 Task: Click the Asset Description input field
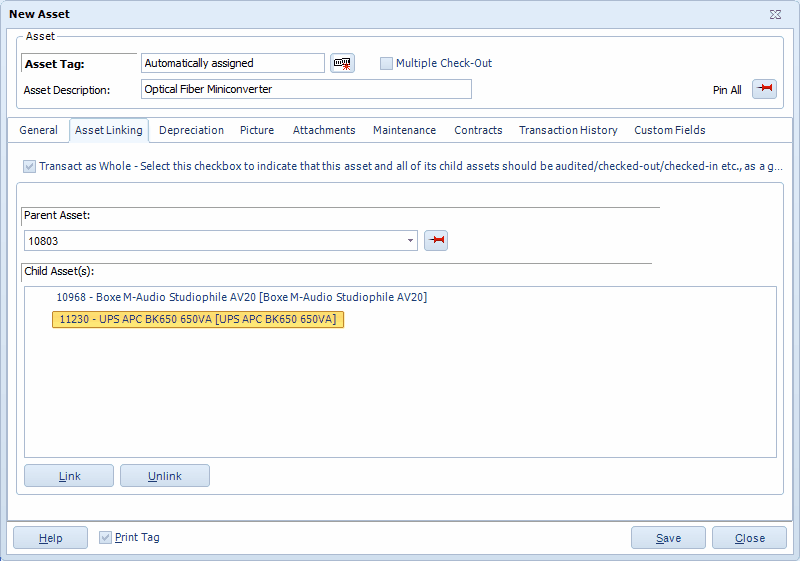pos(306,89)
